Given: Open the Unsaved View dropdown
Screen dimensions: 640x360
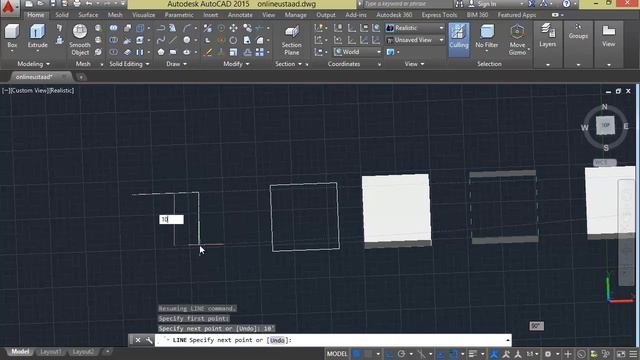Looking at the screenshot, I should pyautogui.click(x=415, y=40).
